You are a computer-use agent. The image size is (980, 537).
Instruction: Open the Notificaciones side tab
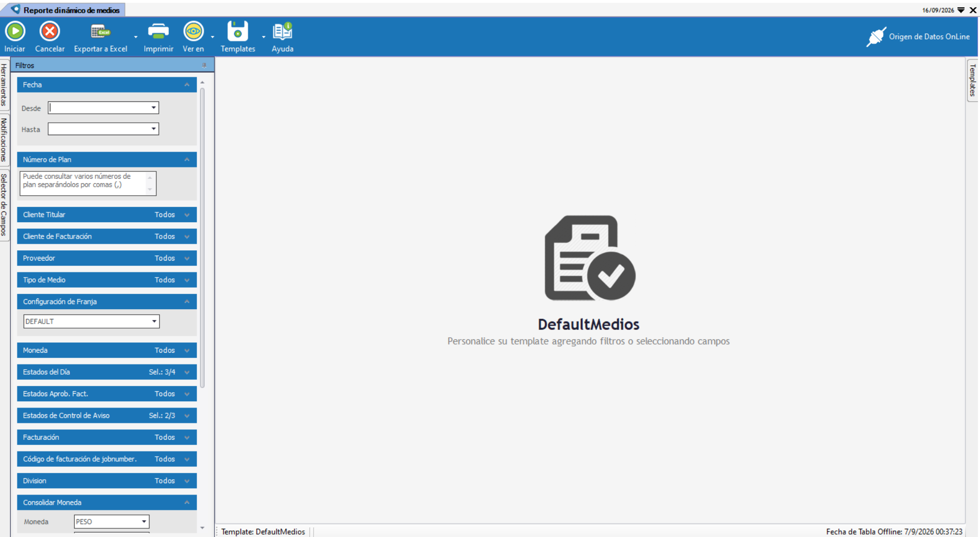[4, 140]
